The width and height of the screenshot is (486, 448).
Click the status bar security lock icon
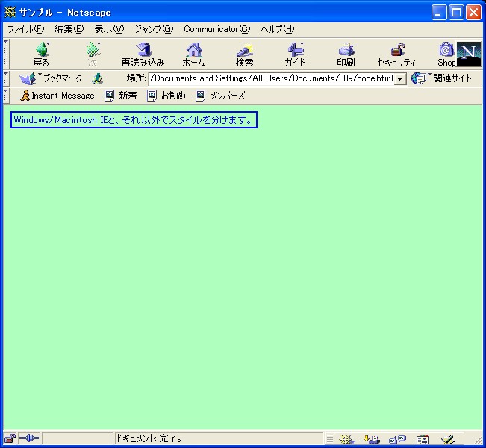10,438
